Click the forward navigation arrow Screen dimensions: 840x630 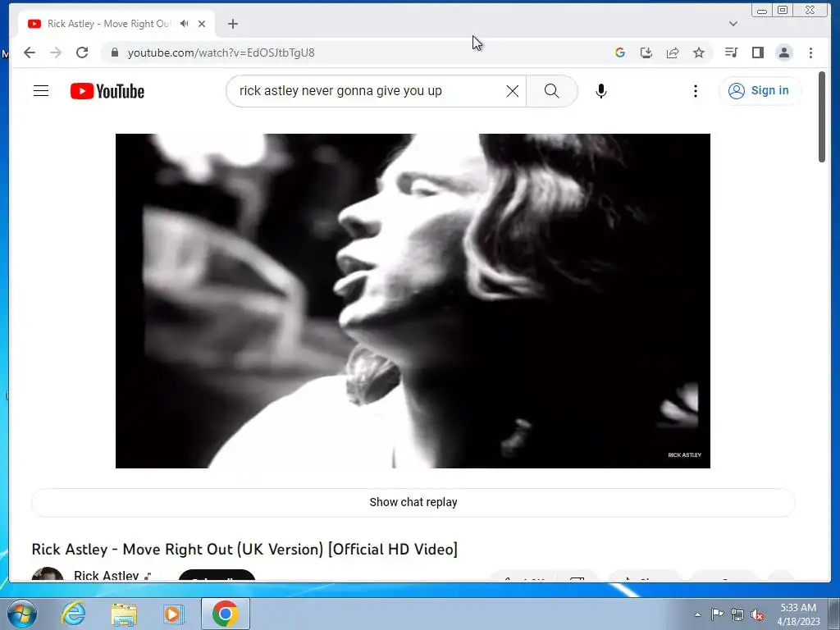pyautogui.click(x=56, y=52)
